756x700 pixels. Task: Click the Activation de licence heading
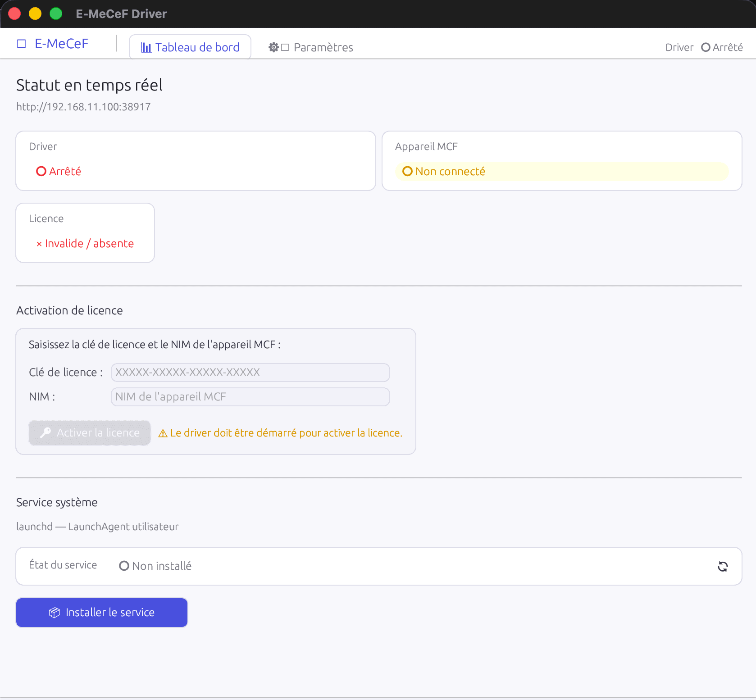69,310
